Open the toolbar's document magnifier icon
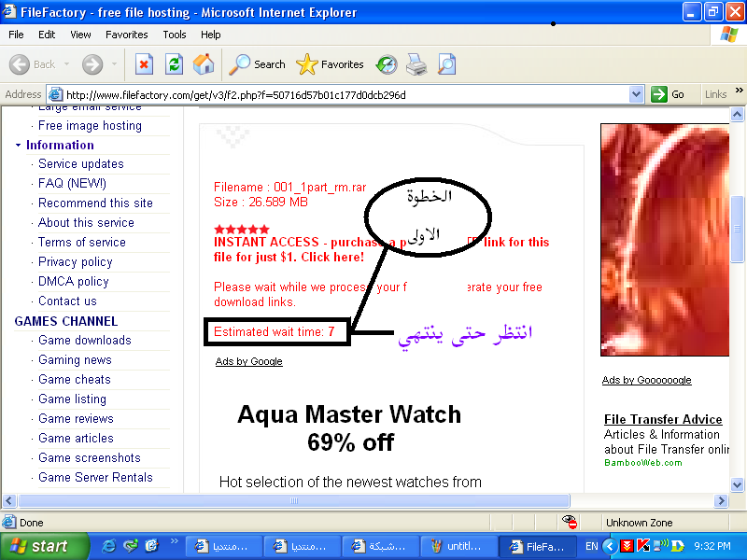Image resolution: width=747 pixels, height=560 pixels. (446, 64)
